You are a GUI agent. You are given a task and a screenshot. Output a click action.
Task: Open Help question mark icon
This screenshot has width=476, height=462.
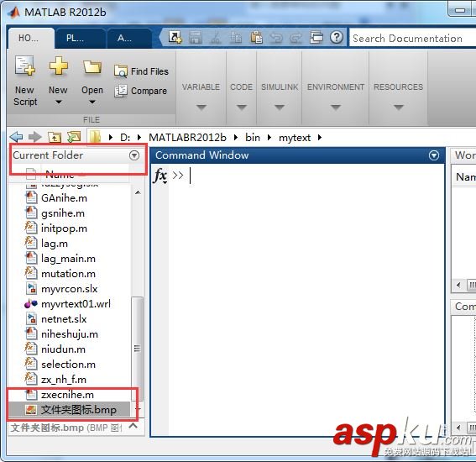tap(337, 37)
